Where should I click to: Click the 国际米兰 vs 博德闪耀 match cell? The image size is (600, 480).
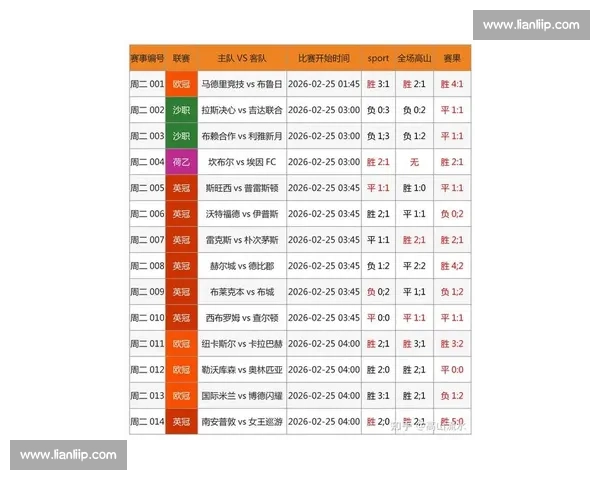click(x=242, y=396)
